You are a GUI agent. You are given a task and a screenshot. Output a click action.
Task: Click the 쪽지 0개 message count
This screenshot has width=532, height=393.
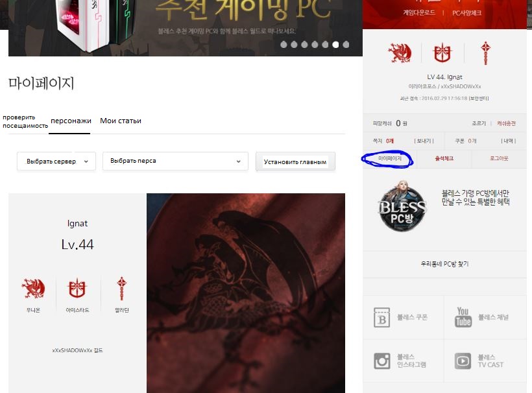[x=383, y=141]
